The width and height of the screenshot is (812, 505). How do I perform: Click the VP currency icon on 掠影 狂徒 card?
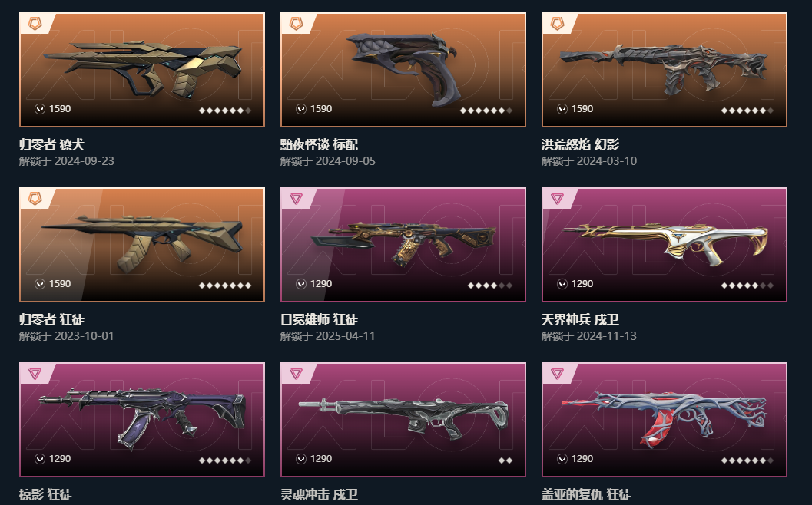tap(40, 458)
